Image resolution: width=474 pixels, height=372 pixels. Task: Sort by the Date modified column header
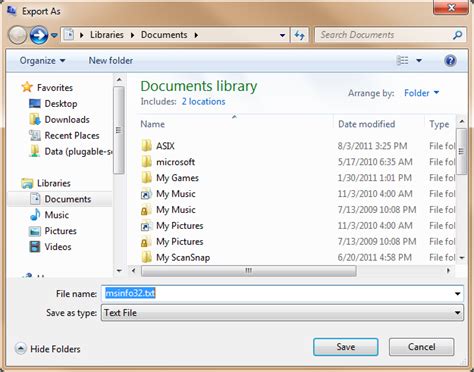367,124
